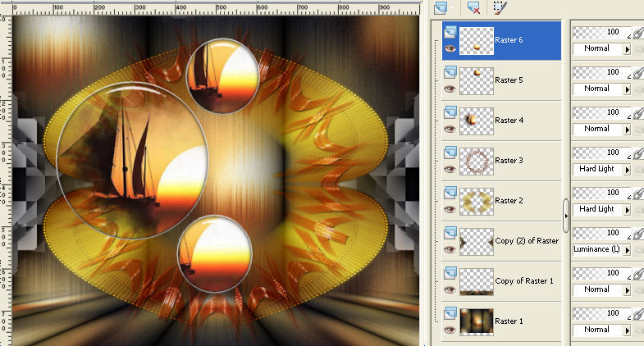644x346 pixels.
Task: Click the Raster 5 layer thumbnail
Action: [477, 81]
